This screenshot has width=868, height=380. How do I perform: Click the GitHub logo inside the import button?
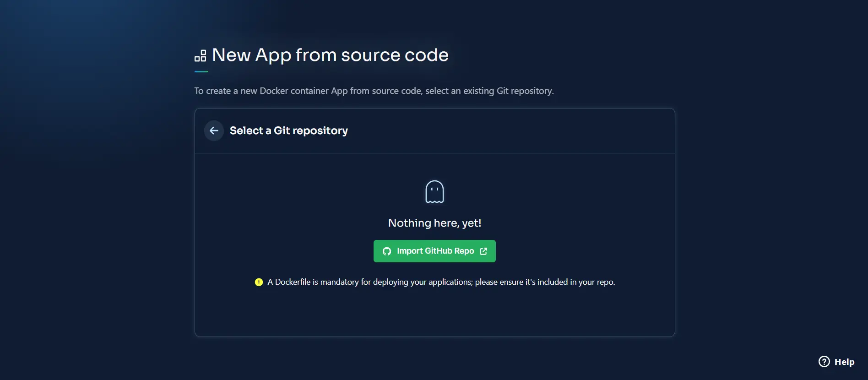(x=387, y=251)
